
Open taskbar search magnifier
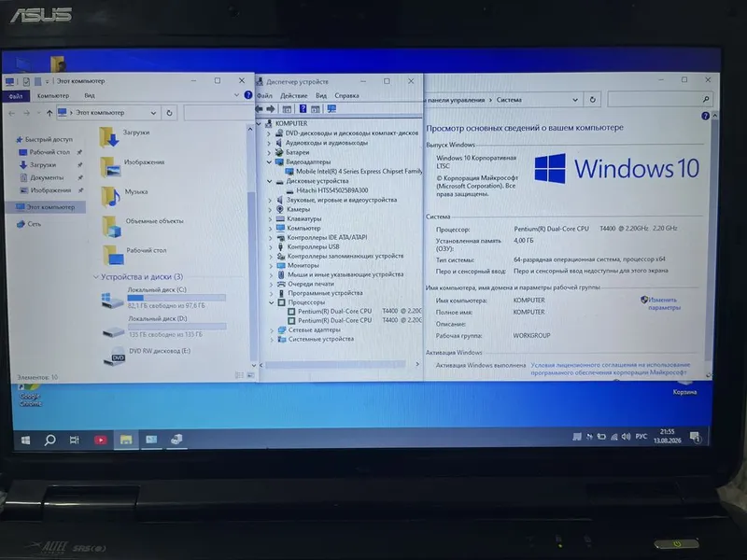point(49,440)
